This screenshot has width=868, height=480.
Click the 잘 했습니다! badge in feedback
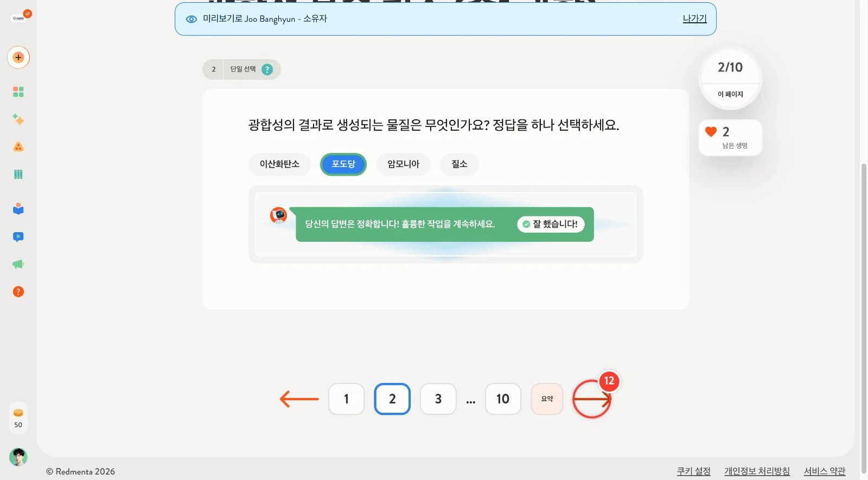551,224
